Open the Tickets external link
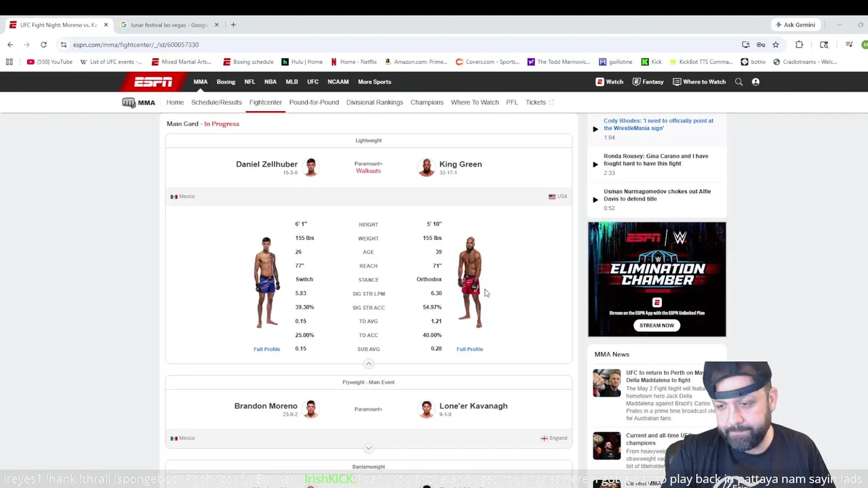 click(540, 102)
